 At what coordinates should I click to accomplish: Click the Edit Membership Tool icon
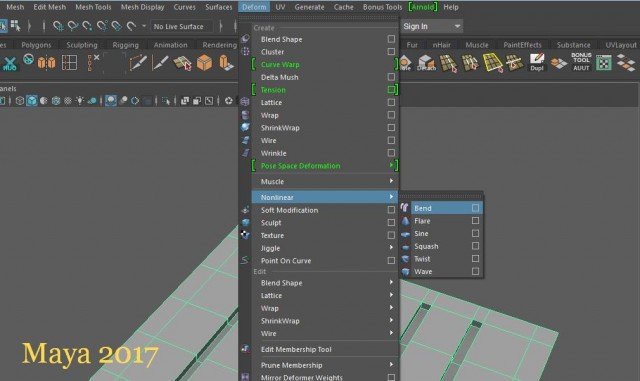tap(245, 349)
